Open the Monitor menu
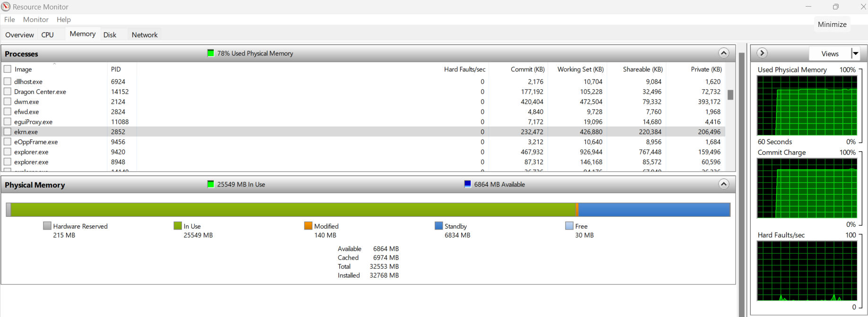868x317 pixels. [x=36, y=19]
